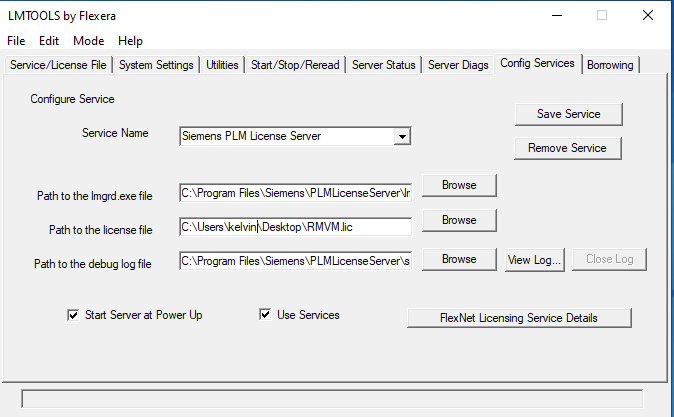Viewport: 674px width, 417px height.
Task: Open FlexNet Licensing Service Details
Action: 519,318
